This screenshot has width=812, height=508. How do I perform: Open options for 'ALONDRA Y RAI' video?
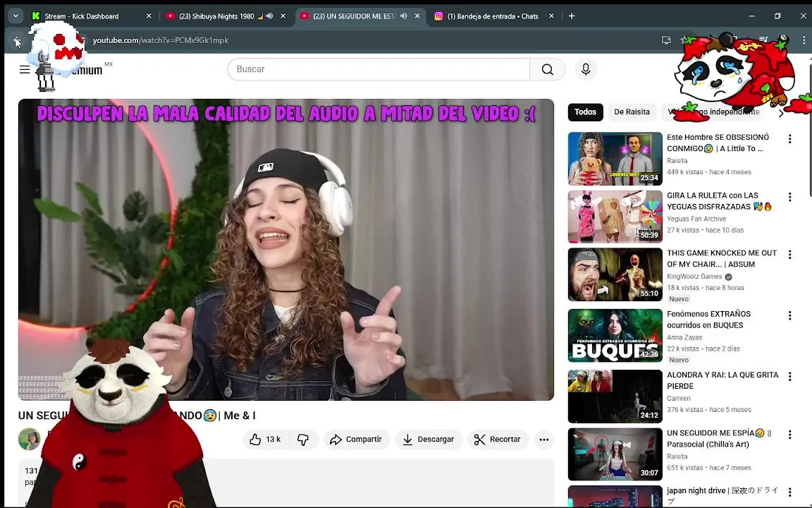pyautogui.click(x=789, y=377)
